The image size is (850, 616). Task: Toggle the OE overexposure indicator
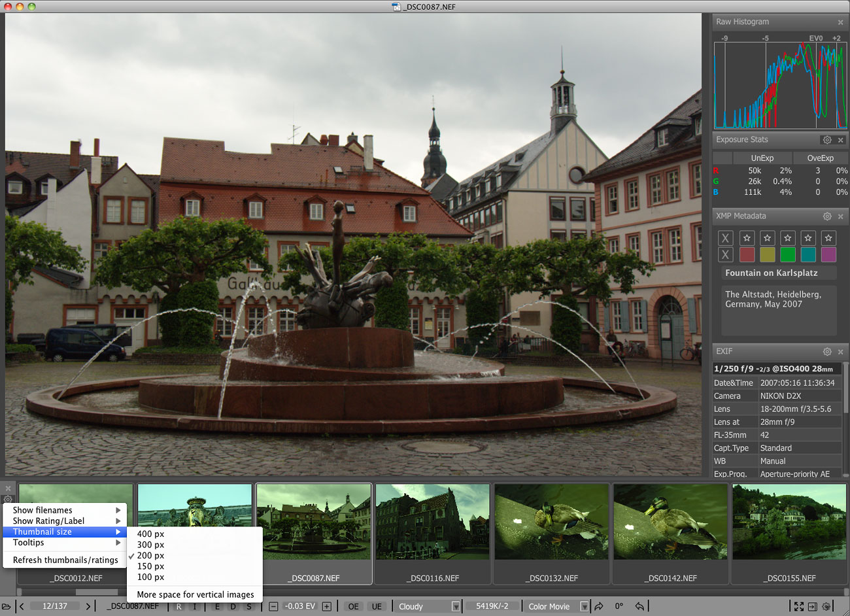pyautogui.click(x=353, y=606)
